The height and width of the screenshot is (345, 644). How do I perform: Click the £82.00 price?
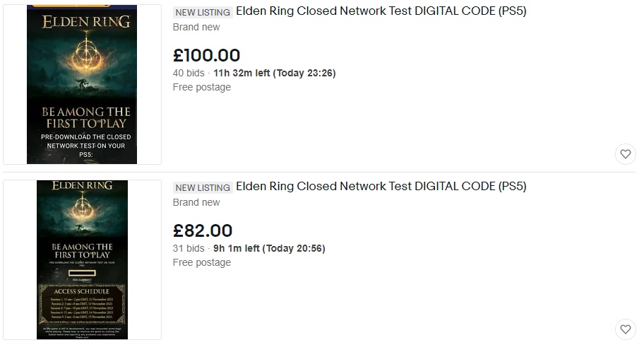(x=203, y=230)
